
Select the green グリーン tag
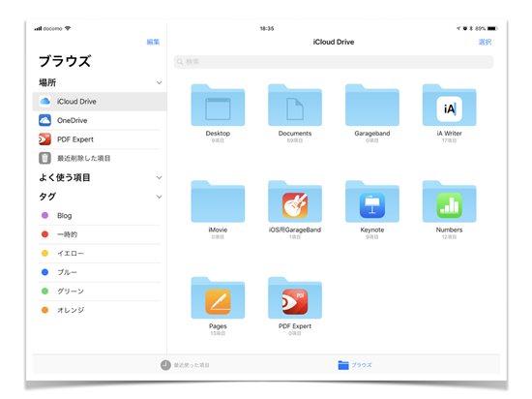click(x=100, y=291)
